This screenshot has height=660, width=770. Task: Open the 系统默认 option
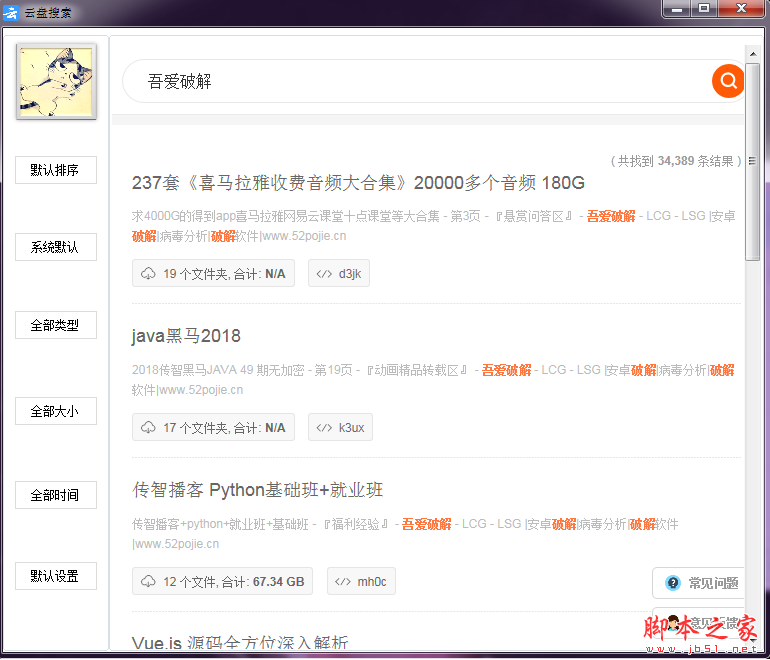point(56,247)
